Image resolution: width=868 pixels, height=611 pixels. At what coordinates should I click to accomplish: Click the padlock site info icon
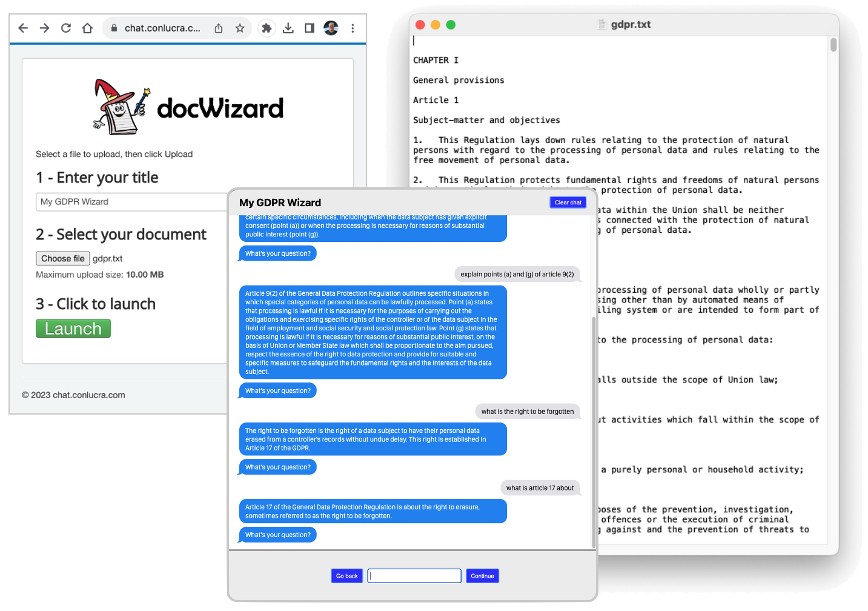click(114, 28)
